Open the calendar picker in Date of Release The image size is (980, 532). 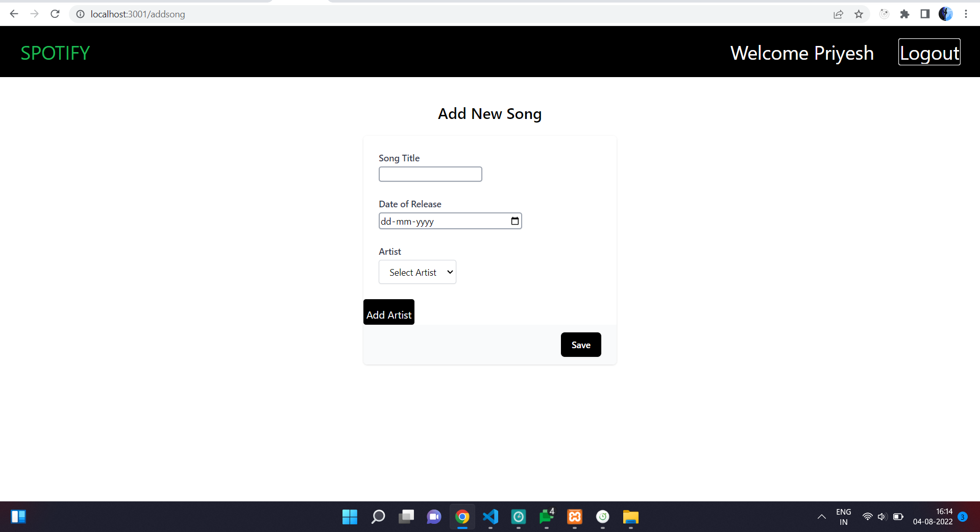[514, 221]
